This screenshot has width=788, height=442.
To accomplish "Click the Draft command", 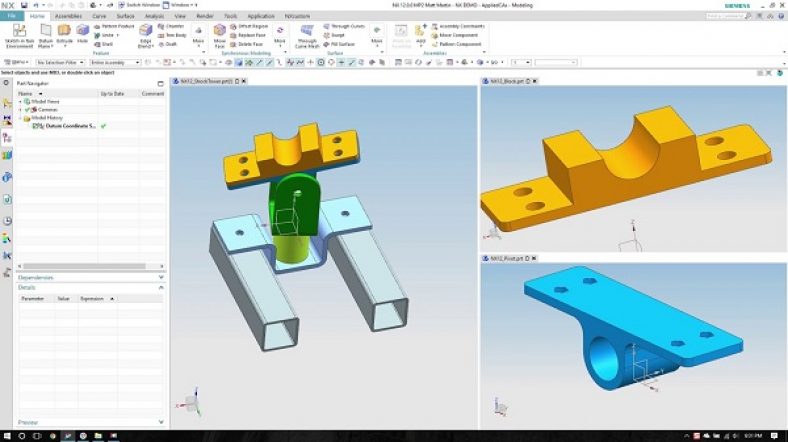I will click(x=167, y=44).
